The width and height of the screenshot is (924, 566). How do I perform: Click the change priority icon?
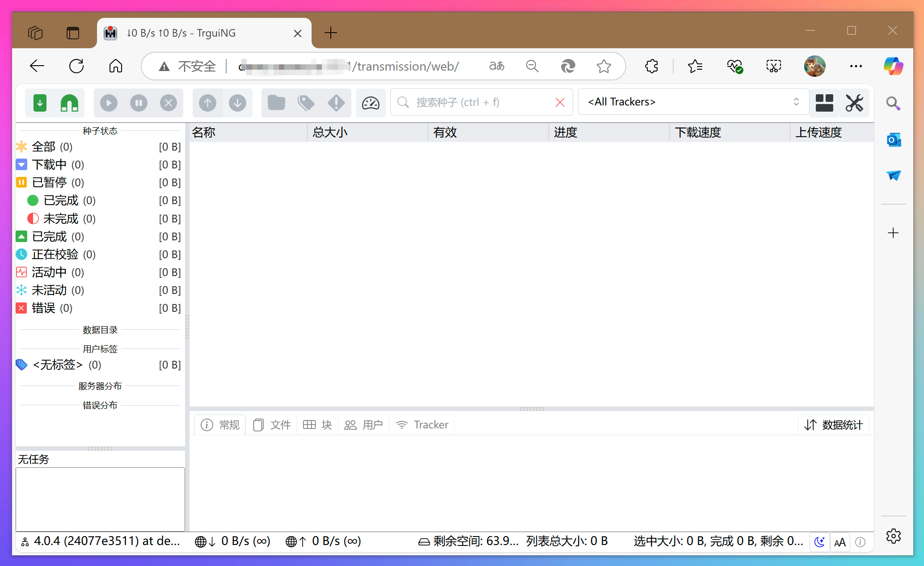(x=336, y=102)
